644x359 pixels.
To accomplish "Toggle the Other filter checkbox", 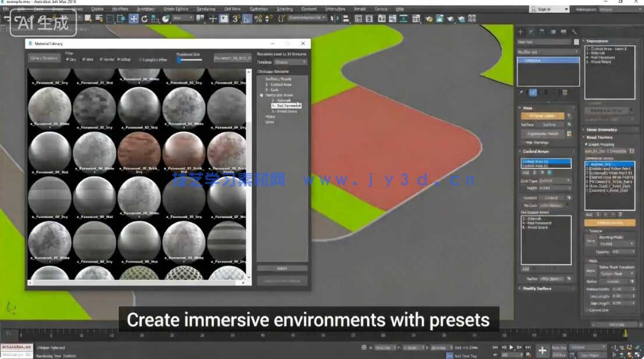I will (x=119, y=59).
